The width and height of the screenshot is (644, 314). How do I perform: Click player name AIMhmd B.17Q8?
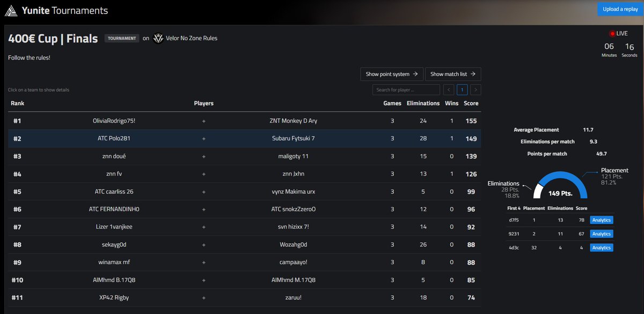tap(114, 280)
